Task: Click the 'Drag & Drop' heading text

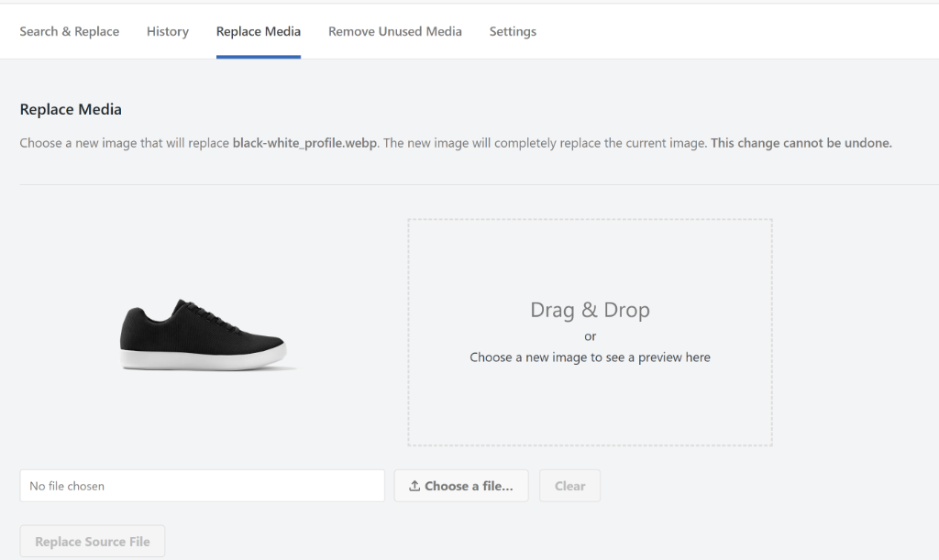Action: point(590,310)
